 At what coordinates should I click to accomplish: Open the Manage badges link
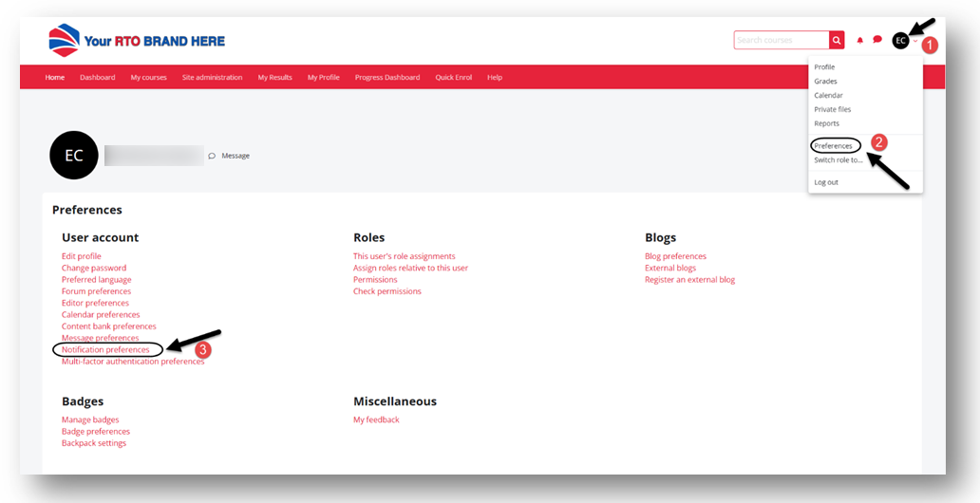90,420
